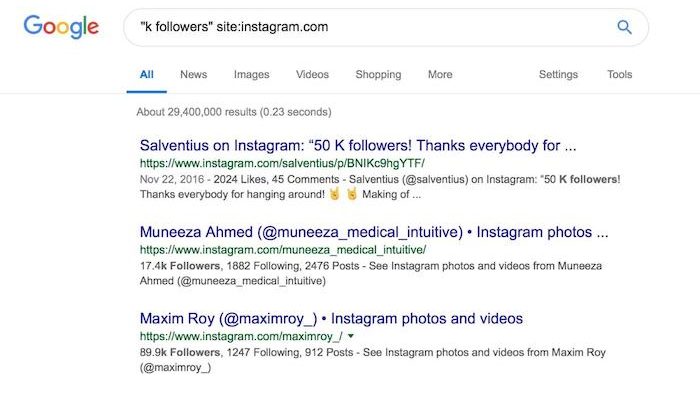
Task: Click the Google logo
Action: [x=61, y=27]
